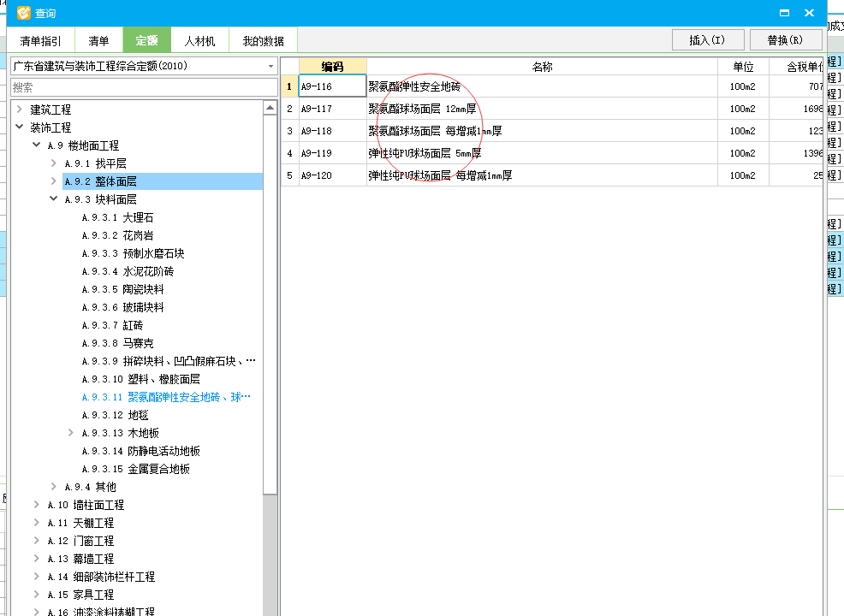Click the tree scrollbar up arrow
The height and width of the screenshot is (616, 844).
[x=270, y=108]
